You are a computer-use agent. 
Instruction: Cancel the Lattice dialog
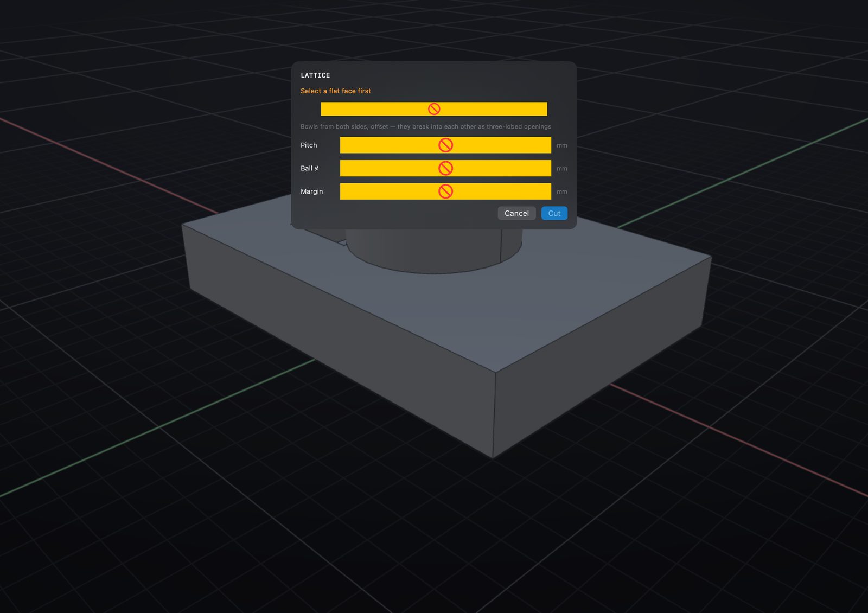pyautogui.click(x=516, y=213)
